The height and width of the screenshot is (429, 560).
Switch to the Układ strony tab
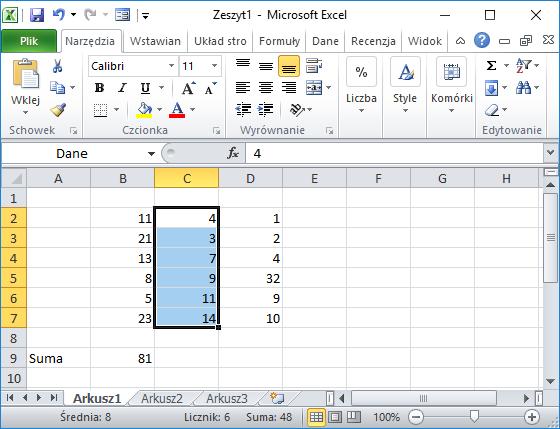click(220, 41)
